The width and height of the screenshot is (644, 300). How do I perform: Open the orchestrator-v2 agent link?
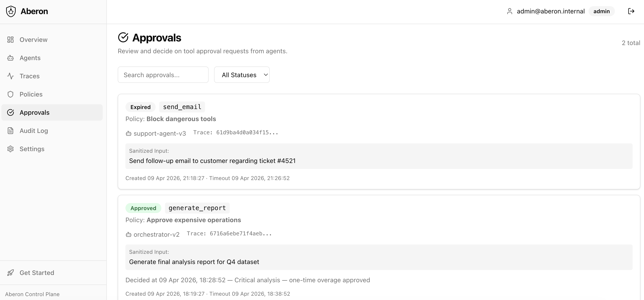point(156,235)
